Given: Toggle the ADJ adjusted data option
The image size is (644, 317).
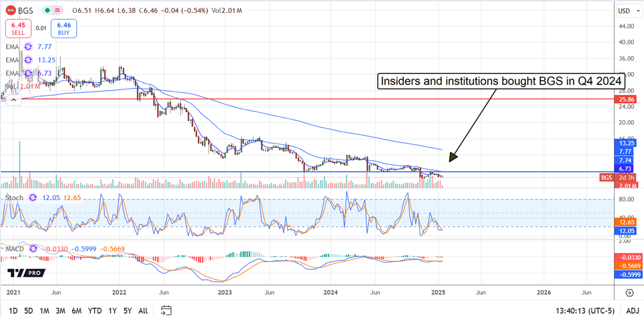Looking at the screenshot, I should 631,311.
